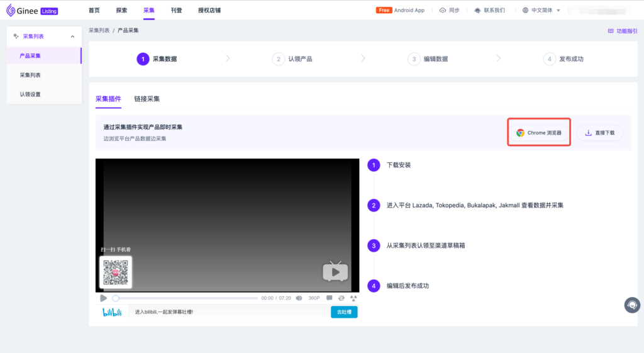This screenshot has height=353, width=644.
Task: Switch to the 采集插件 tab
Action: [108, 99]
